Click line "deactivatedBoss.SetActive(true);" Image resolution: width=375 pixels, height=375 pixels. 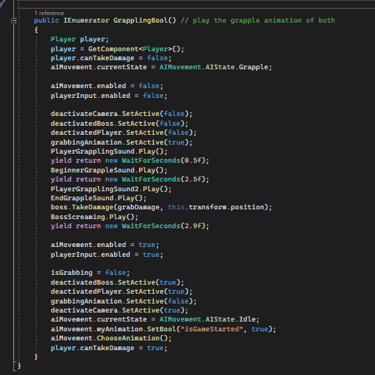117,282
